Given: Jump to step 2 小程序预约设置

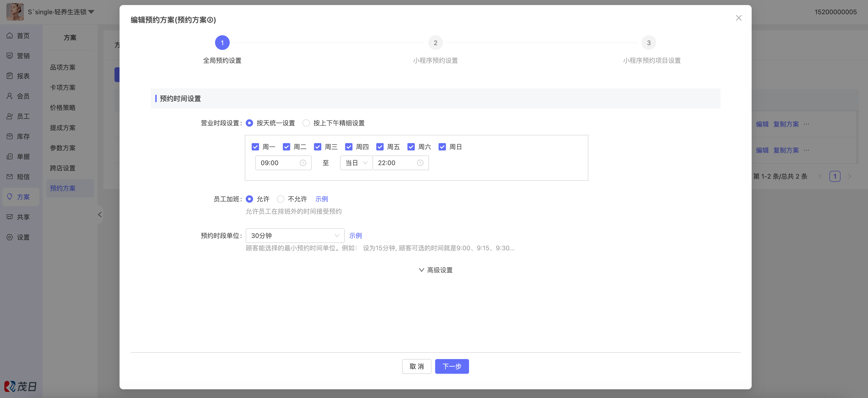Looking at the screenshot, I should point(435,43).
